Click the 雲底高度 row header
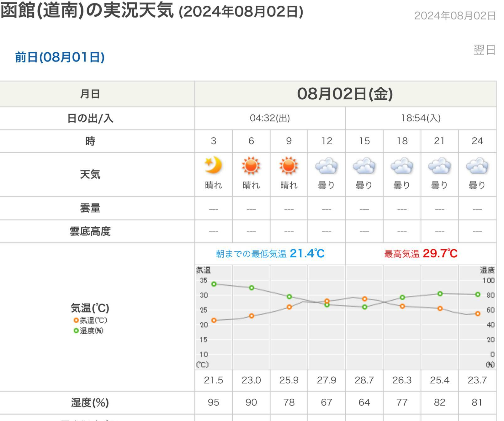This screenshot has height=421, width=504. [x=90, y=231]
